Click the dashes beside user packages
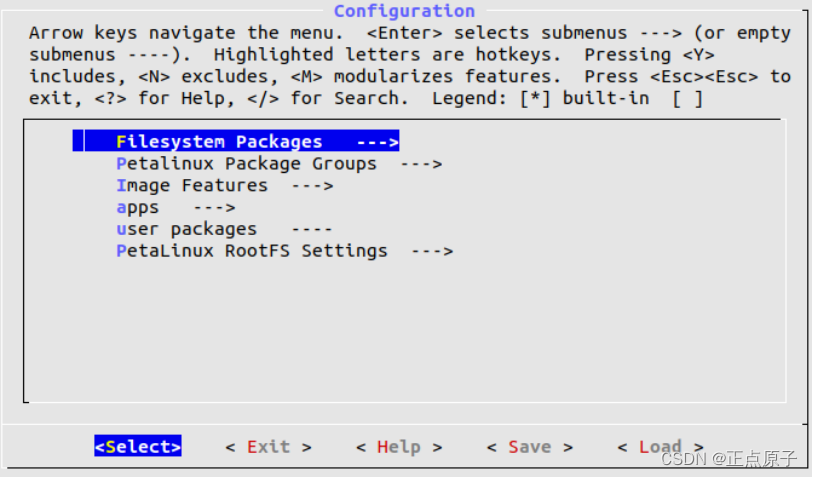The image size is (813, 477). (312, 229)
